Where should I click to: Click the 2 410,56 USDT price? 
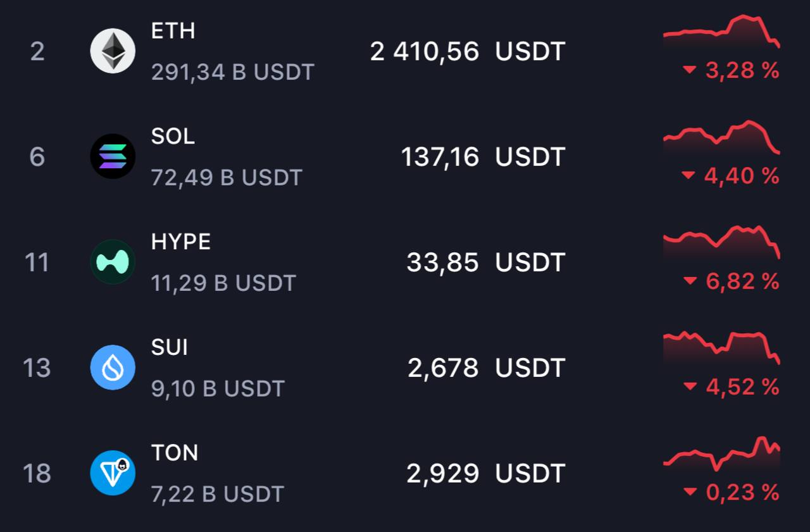(x=468, y=51)
